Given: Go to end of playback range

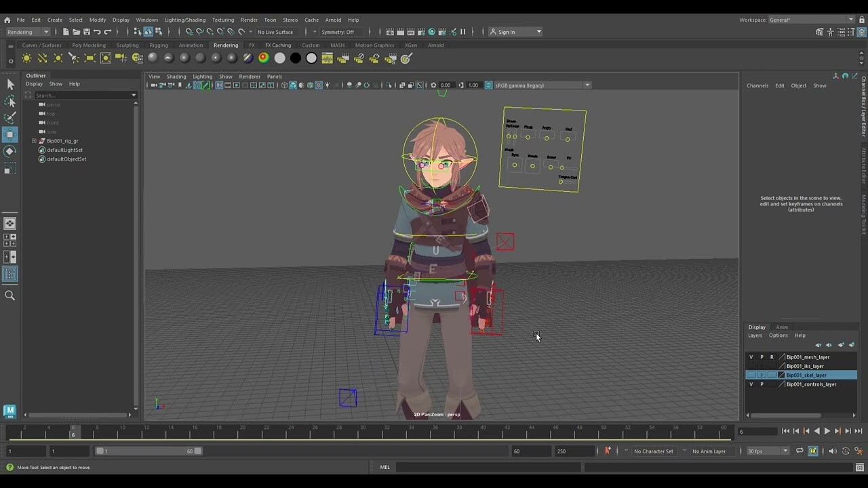Looking at the screenshot, I should [858, 431].
